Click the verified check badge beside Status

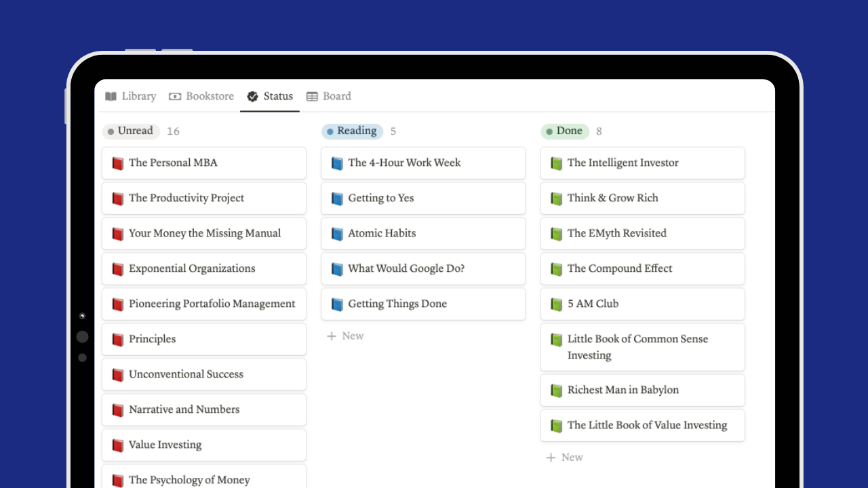click(x=253, y=96)
